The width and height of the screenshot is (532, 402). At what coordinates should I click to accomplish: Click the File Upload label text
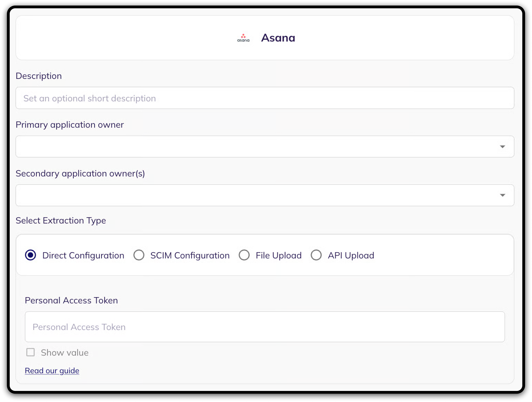coord(278,255)
